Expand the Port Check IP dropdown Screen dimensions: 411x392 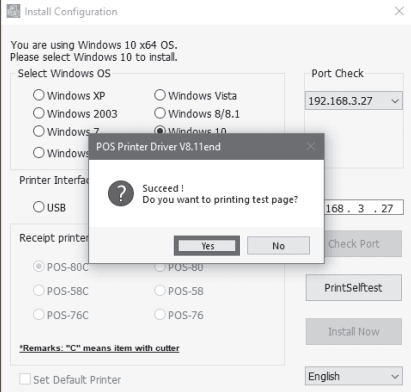click(354, 101)
